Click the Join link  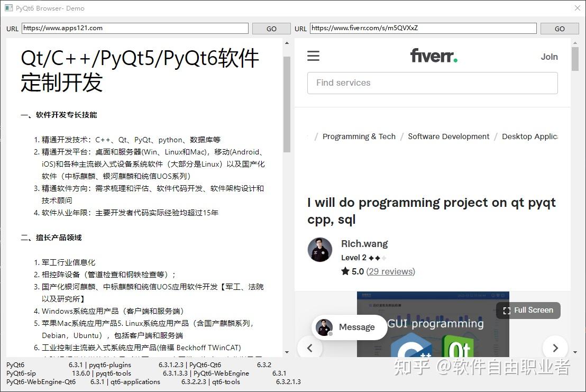pyautogui.click(x=550, y=57)
